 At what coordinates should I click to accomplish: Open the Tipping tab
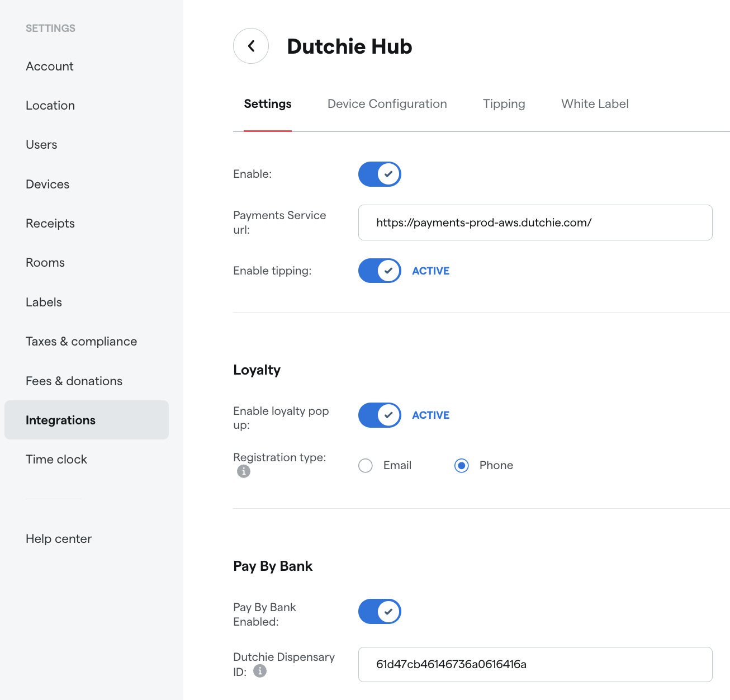coord(503,103)
